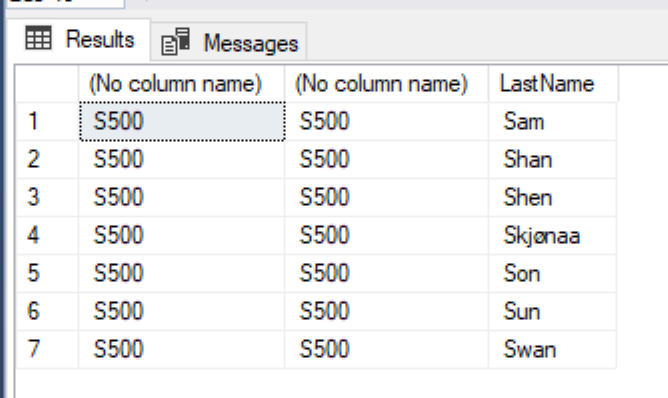
Task: Select row header number 1
Action: click(47, 121)
